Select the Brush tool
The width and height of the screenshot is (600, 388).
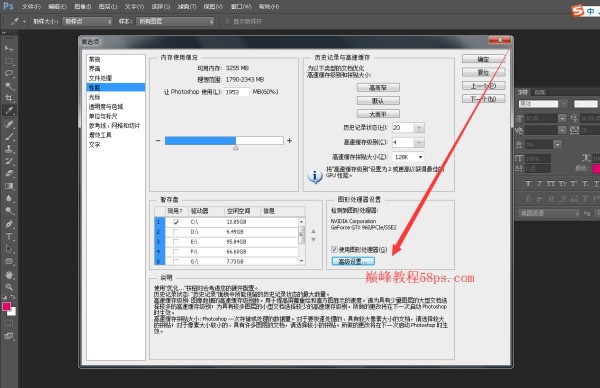coord(9,136)
